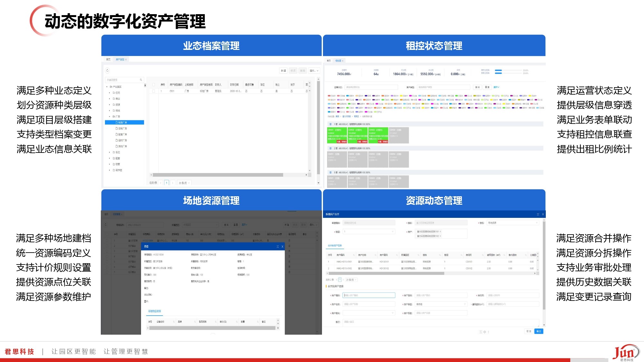
Task: Open 楼栋 dropdown showing 场地资源
Action: (513, 223)
